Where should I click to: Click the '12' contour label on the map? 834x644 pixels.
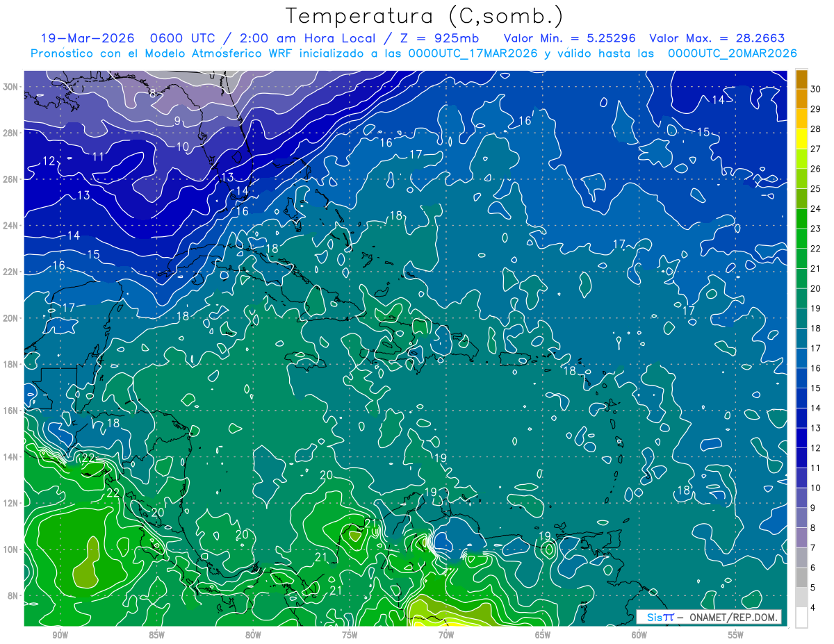coord(49,161)
